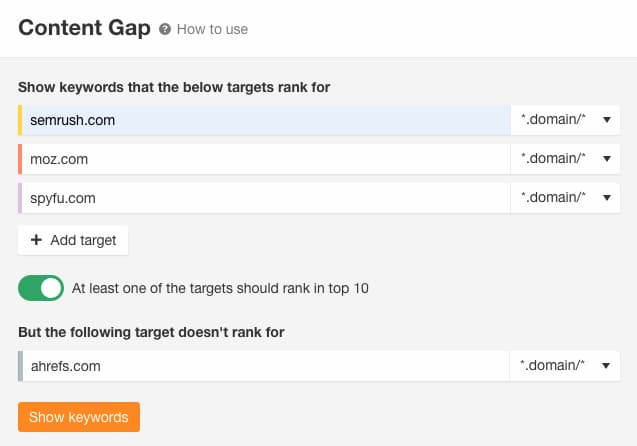This screenshot has width=637, height=446.
Task: Open the semrush.com domain mode dropdown
Action: point(565,120)
